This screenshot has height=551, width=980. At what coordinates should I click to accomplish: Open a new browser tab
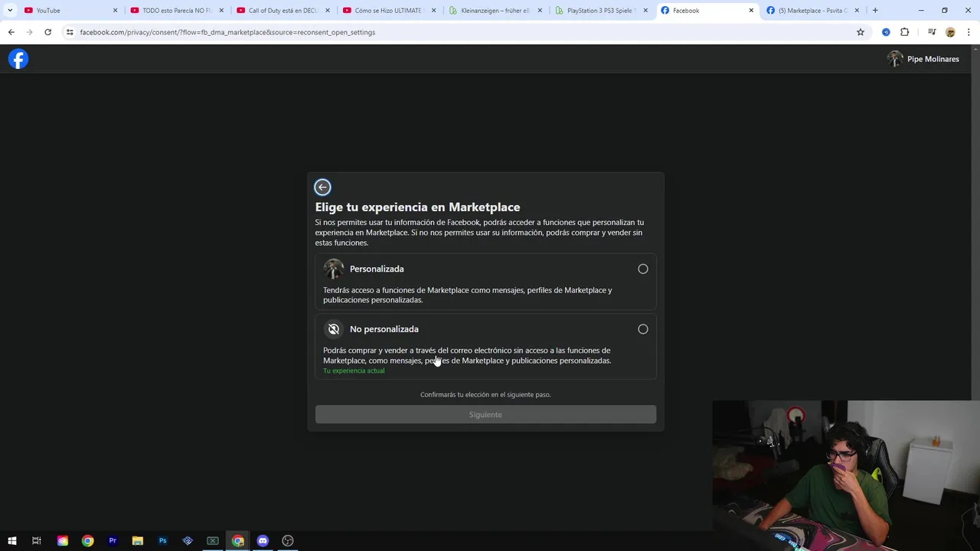point(875,11)
